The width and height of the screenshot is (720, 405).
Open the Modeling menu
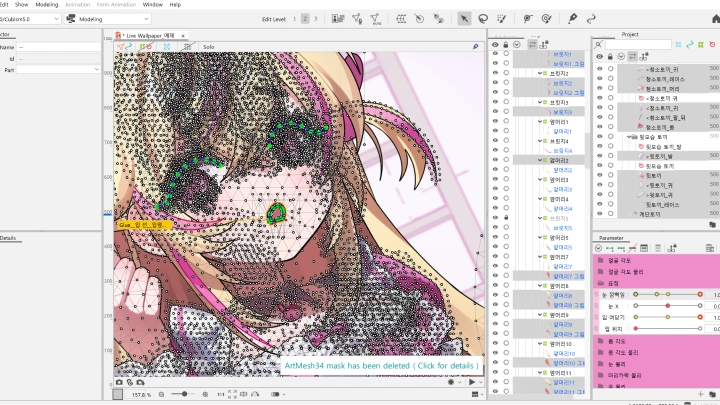click(46, 5)
